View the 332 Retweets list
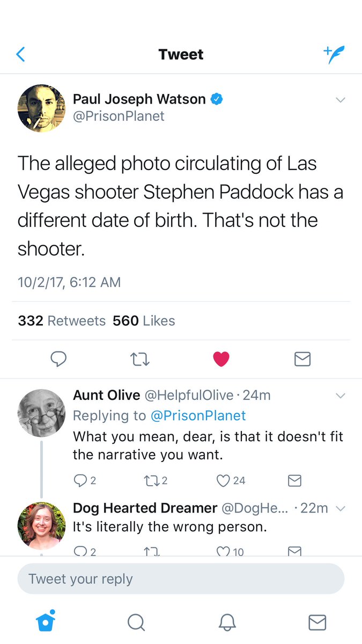This screenshot has width=362, height=644. 62,321
